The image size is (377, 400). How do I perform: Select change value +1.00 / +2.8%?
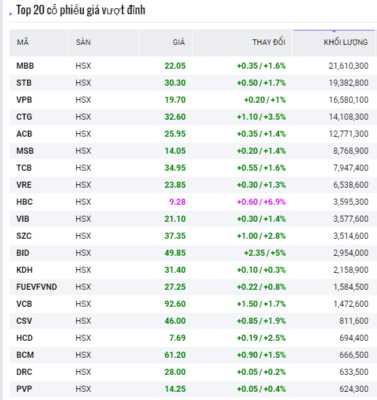(261, 236)
